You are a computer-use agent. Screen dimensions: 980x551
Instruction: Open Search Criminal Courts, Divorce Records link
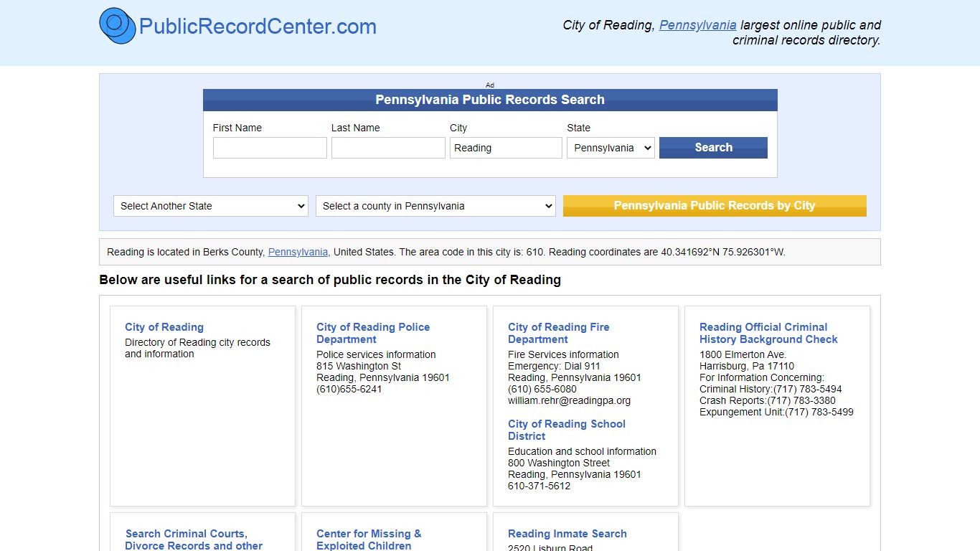194,540
